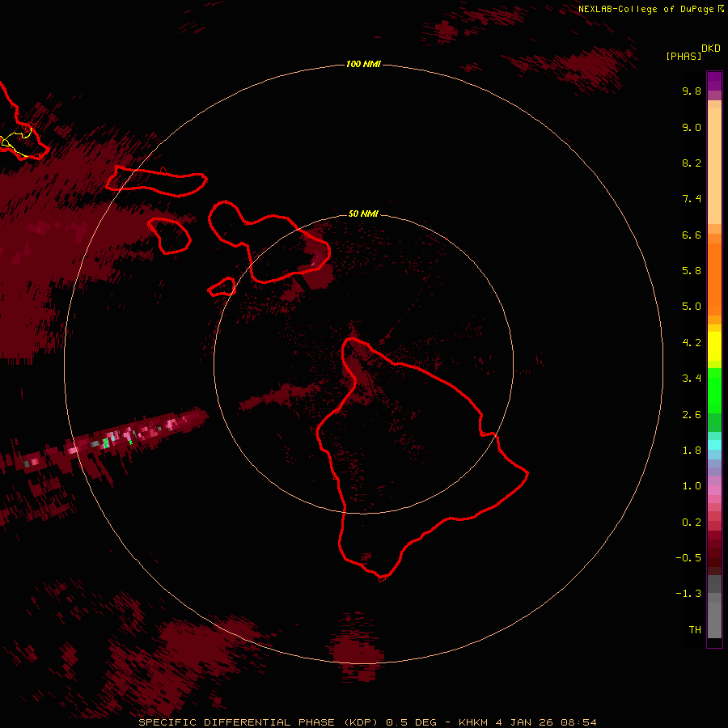728x728 pixels.
Task: Click the [PHAS] units label
Action: tap(684, 57)
